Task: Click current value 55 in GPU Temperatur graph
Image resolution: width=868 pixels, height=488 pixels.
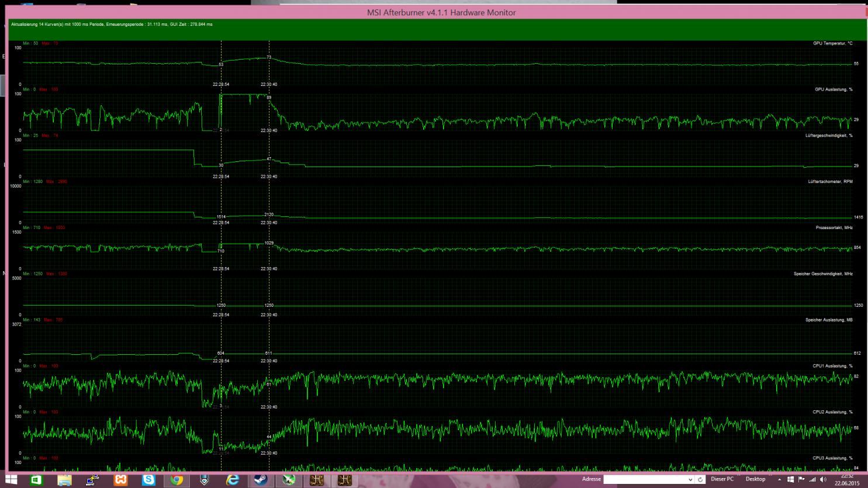Action: click(x=856, y=64)
